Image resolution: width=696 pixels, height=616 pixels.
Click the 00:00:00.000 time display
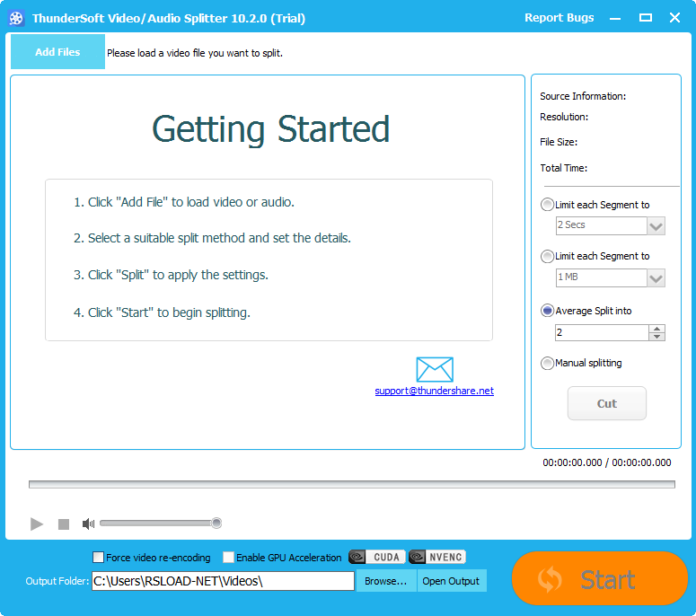(x=607, y=462)
